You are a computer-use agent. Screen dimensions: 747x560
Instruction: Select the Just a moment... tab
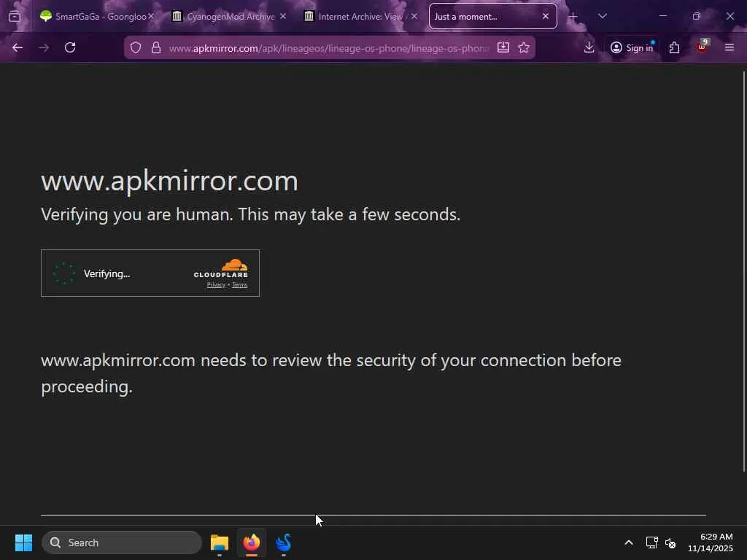point(492,16)
